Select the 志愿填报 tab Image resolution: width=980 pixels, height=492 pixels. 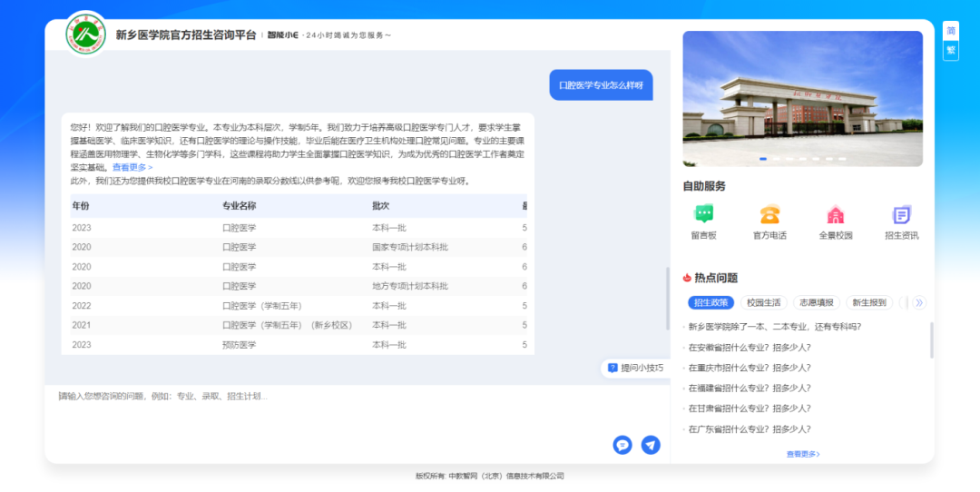pos(817,302)
